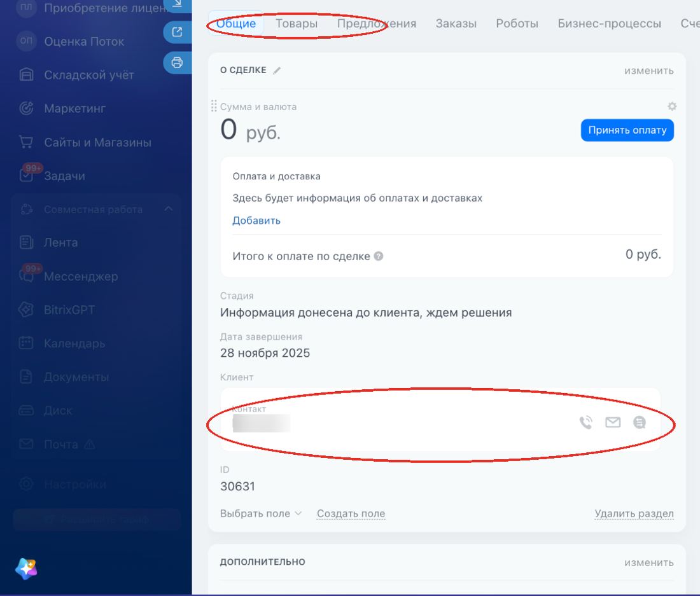Click Удалить раздел link
The image size is (700, 596).
pyautogui.click(x=634, y=513)
